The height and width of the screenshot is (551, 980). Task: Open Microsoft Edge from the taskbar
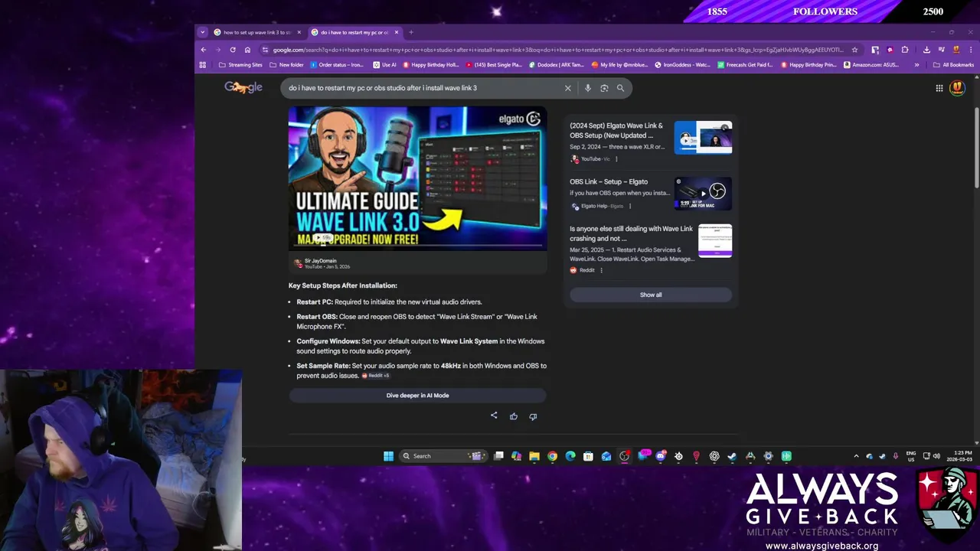[570, 456]
